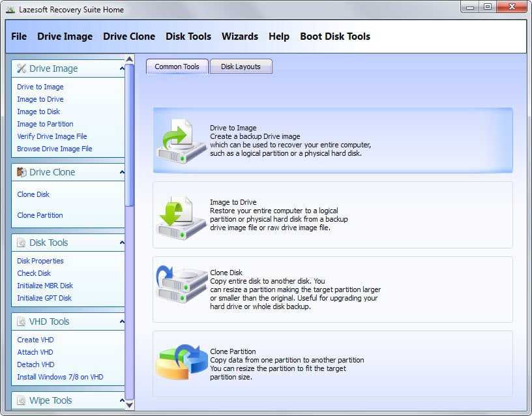
Task: Collapse the VHD Tools sidebar section
Action: point(121,321)
